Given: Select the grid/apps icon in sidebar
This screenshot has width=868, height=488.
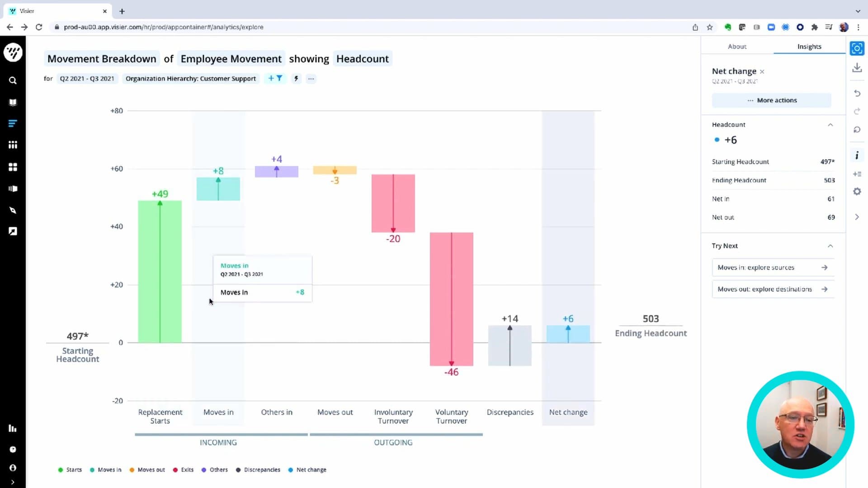Looking at the screenshot, I should (x=13, y=167).
